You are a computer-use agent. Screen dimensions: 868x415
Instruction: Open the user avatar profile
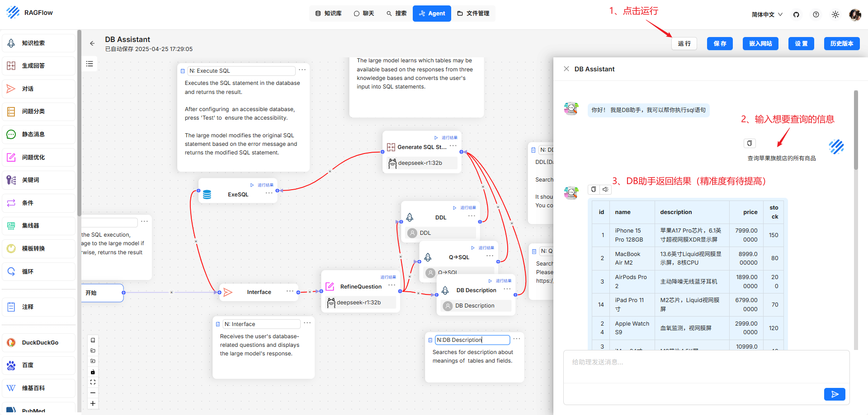(x=855, y=14)
